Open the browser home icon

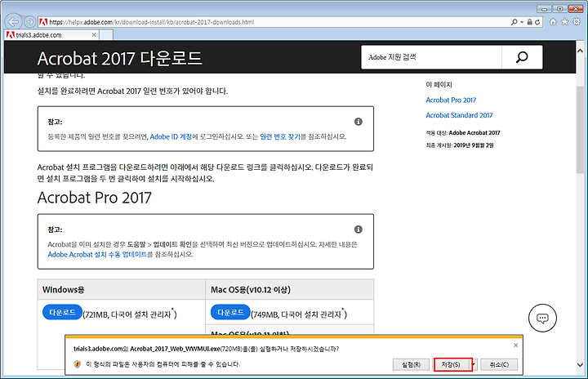click(x=553, y=22)
